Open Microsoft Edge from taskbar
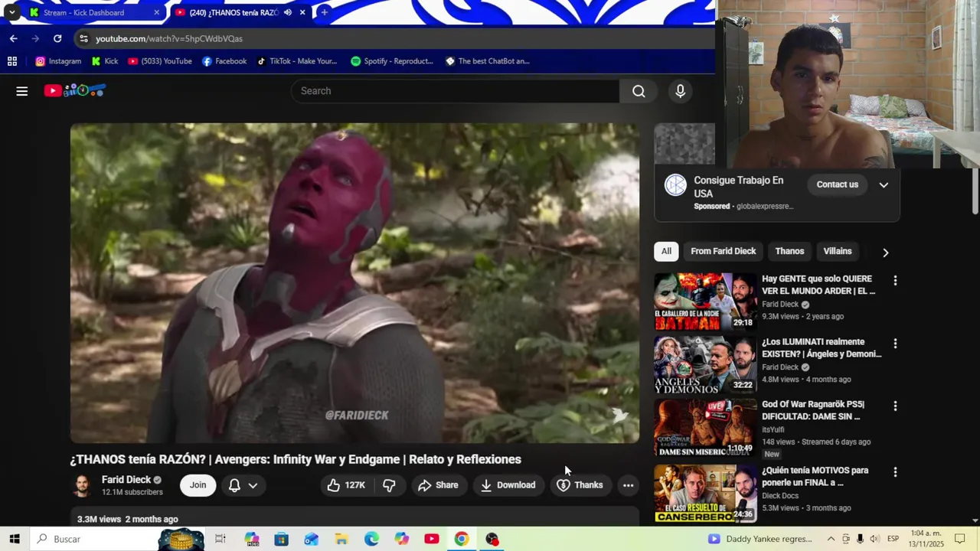Screen dimensions: 980x551 tap(371, 539)
